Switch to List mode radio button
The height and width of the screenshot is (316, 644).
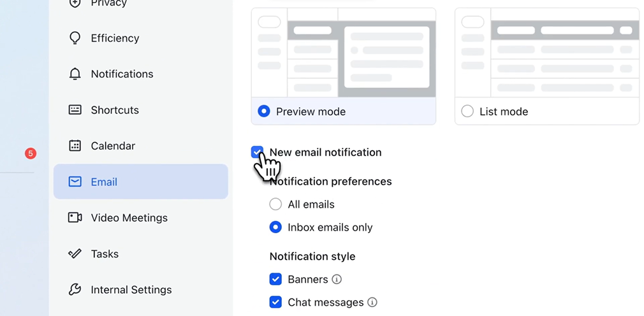467,111
